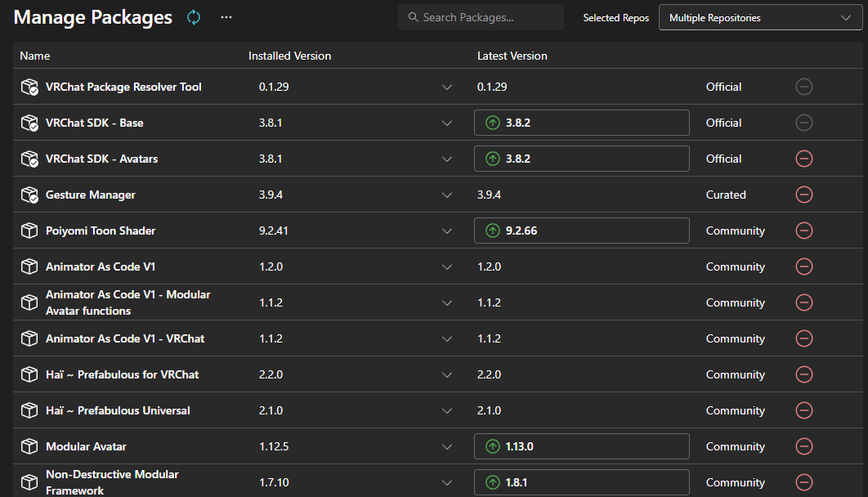This screenshot has height=497, width=868.
Task: Open the Multiple Repositories dropdown
Action: click(x=760, y=18)
